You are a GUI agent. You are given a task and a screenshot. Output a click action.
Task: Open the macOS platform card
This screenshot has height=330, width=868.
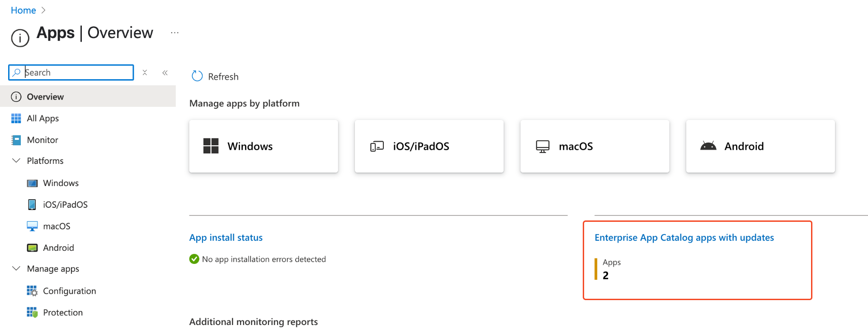coord(594,146)
